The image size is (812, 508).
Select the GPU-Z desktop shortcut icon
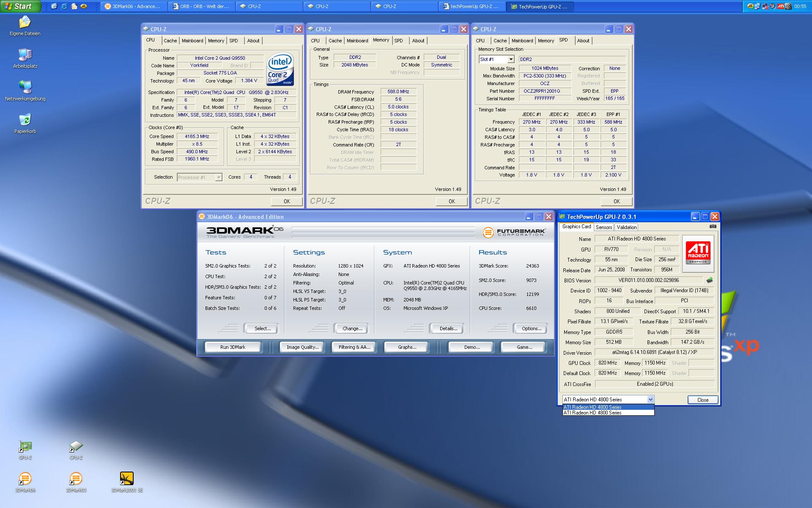(25, 450)
